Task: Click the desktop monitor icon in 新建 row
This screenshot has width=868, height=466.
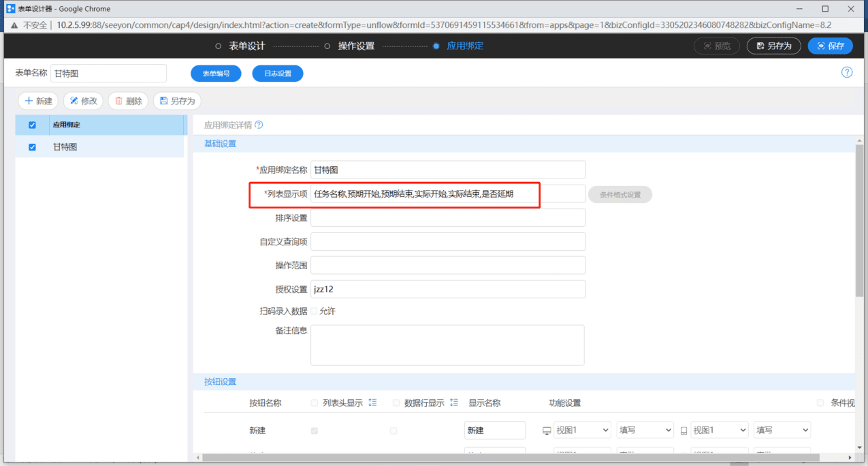Action: 547,431
